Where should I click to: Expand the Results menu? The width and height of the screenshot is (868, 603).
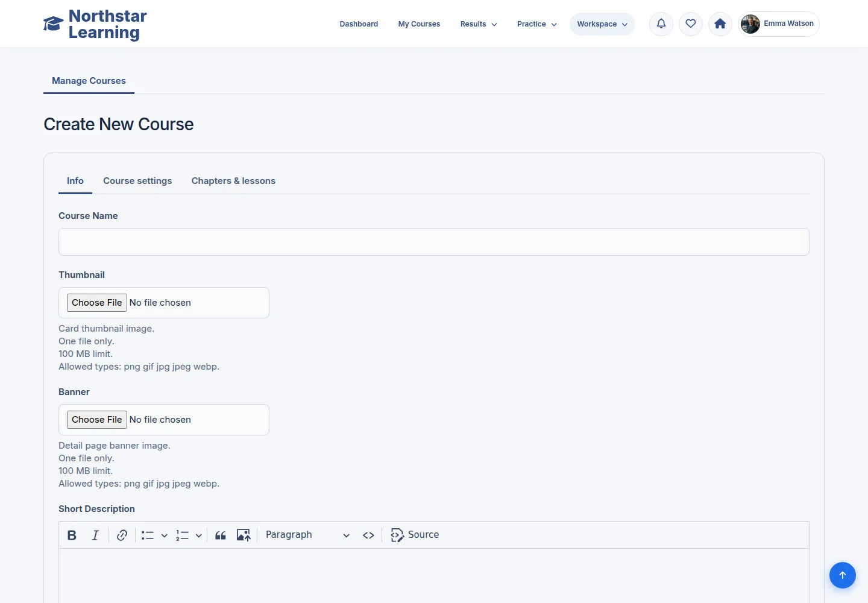[x=479, y=24]
